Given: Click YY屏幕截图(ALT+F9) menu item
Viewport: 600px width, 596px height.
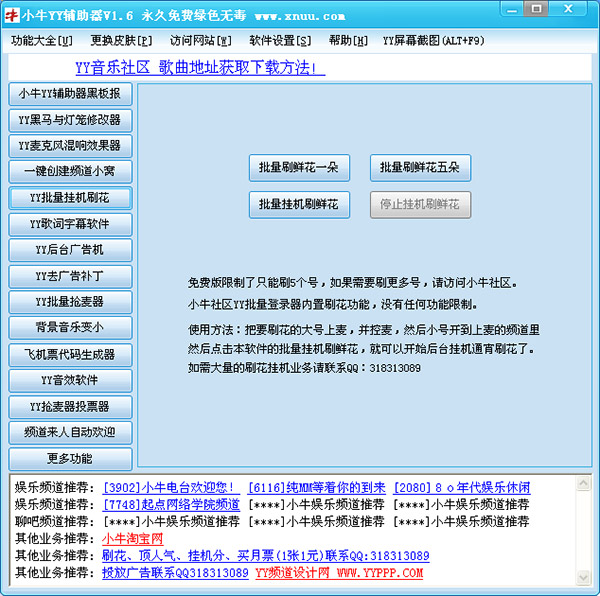Looking at the screenshot, I should pos(433,41).
